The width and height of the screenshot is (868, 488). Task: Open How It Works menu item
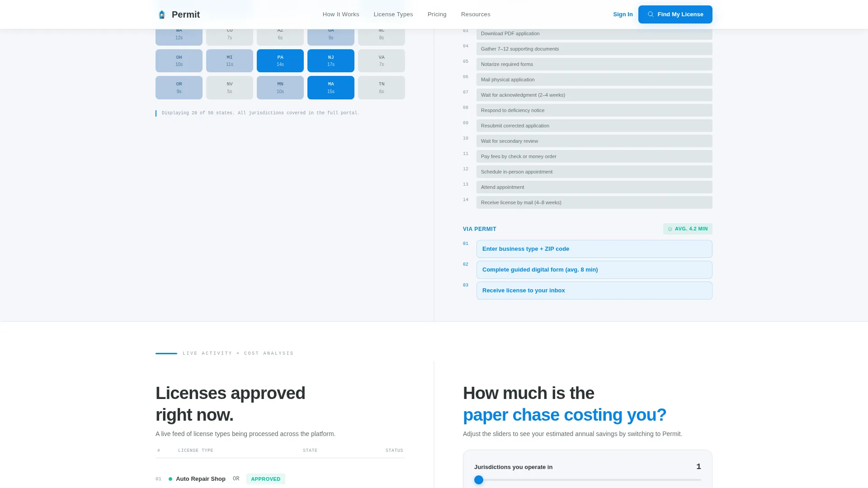tap(341, 14)
